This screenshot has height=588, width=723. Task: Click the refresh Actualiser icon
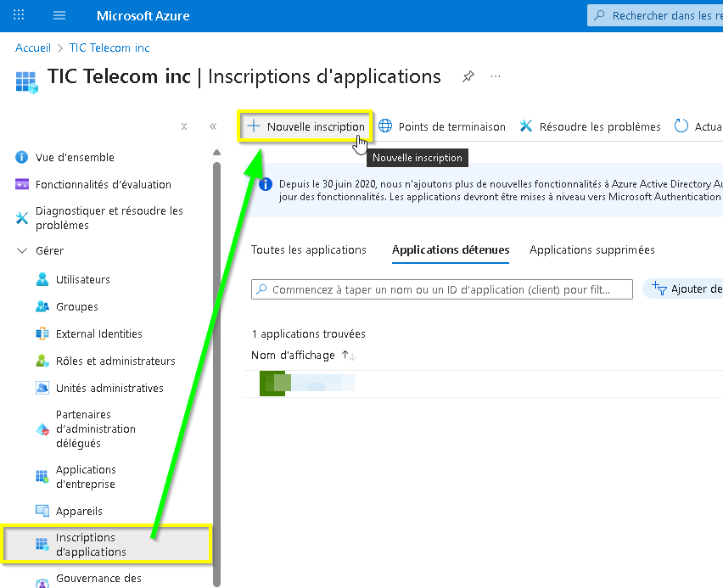681,126
